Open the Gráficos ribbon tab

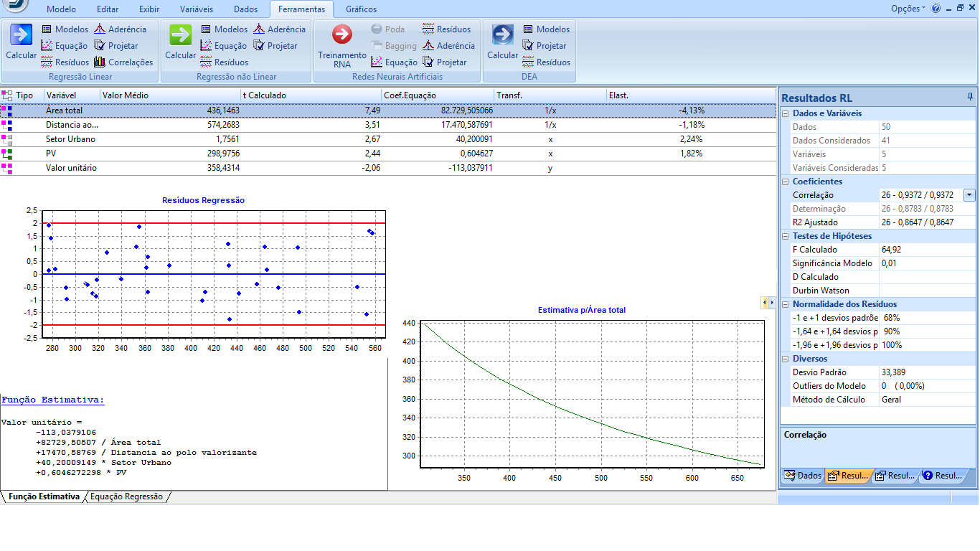(361, 9)
